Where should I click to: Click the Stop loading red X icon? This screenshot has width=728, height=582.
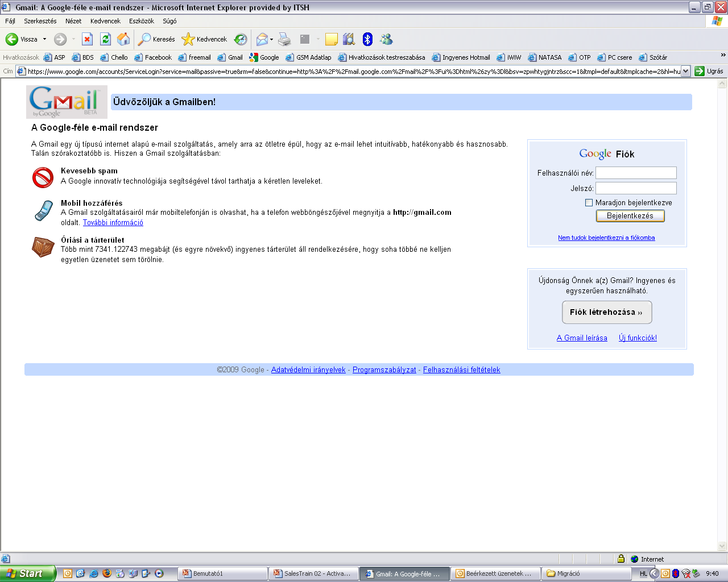pos(87,39)
